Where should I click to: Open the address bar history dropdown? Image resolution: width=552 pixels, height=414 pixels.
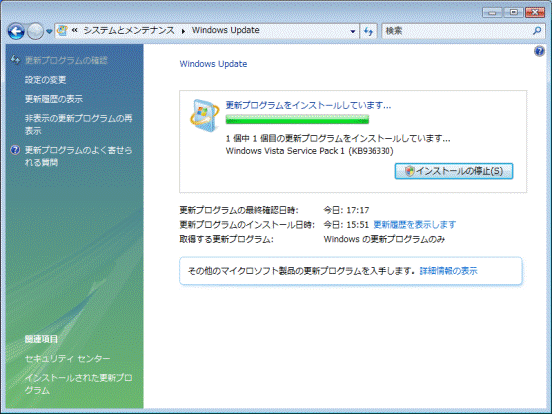pos(353,31)
